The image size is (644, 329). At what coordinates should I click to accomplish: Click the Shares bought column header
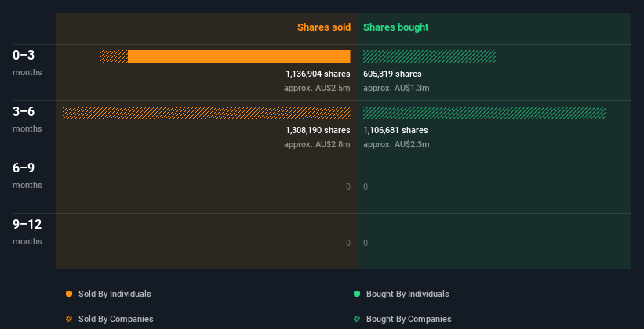click(x=396, y=27)
